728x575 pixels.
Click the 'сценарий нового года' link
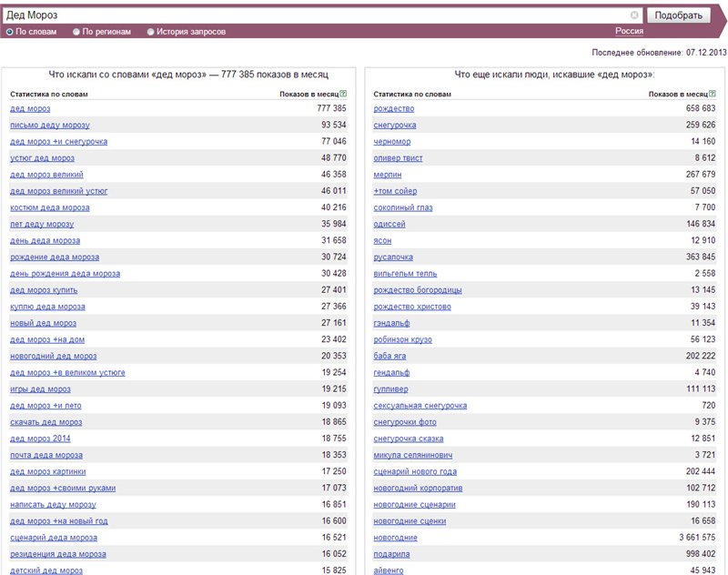tap(415, 471)
